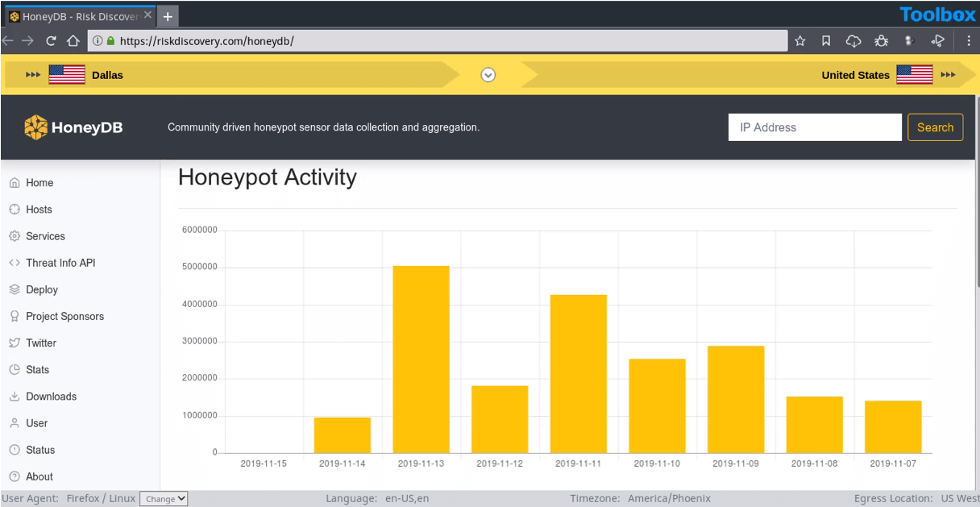Reload the current page
The width and height of the screenshot is (980, 507).
(51, 40)
